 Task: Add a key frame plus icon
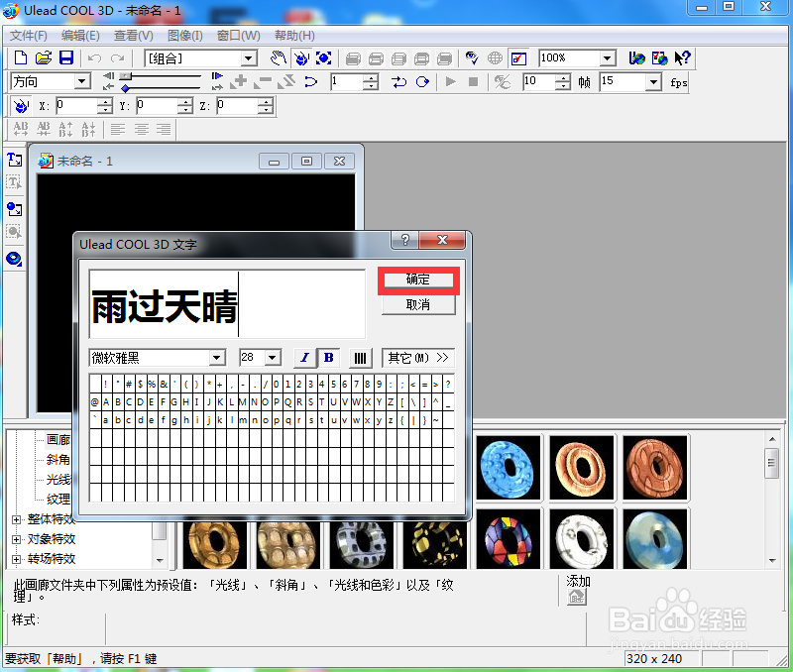tap(239, 81)
